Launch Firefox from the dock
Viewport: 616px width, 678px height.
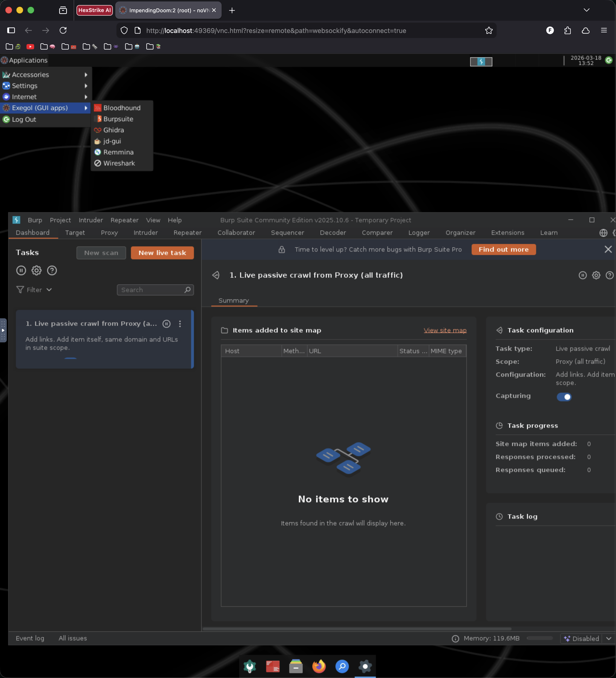click(319, 666)
